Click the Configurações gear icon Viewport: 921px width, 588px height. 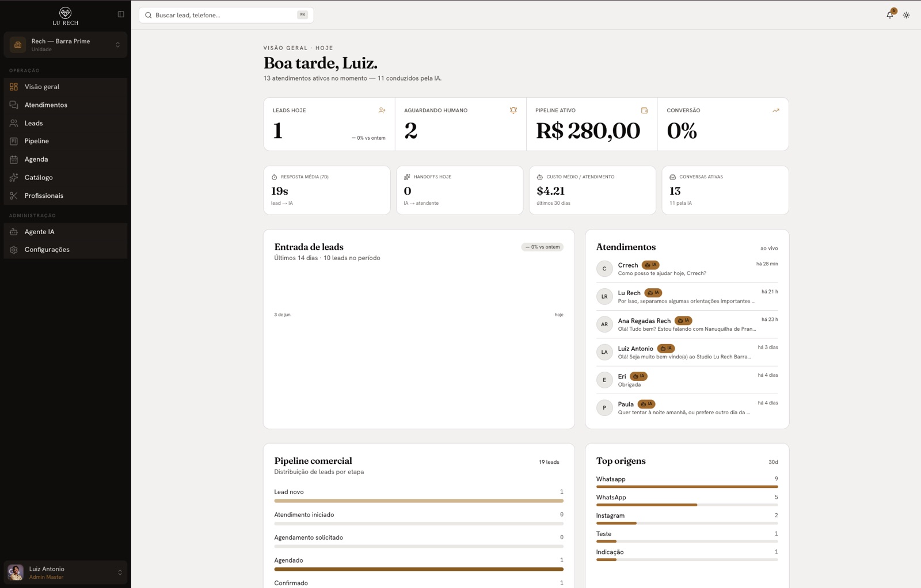14,250
